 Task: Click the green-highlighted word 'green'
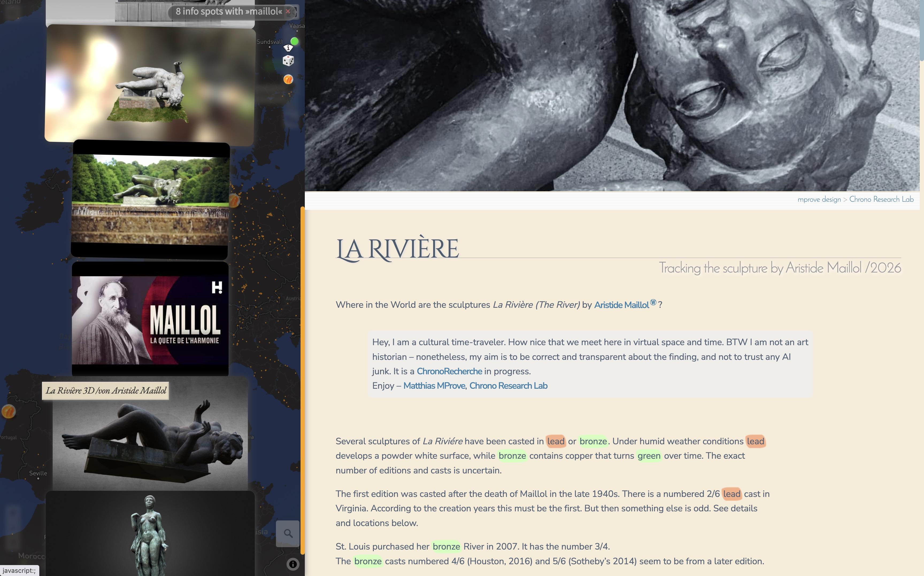(x=649, y=456)
